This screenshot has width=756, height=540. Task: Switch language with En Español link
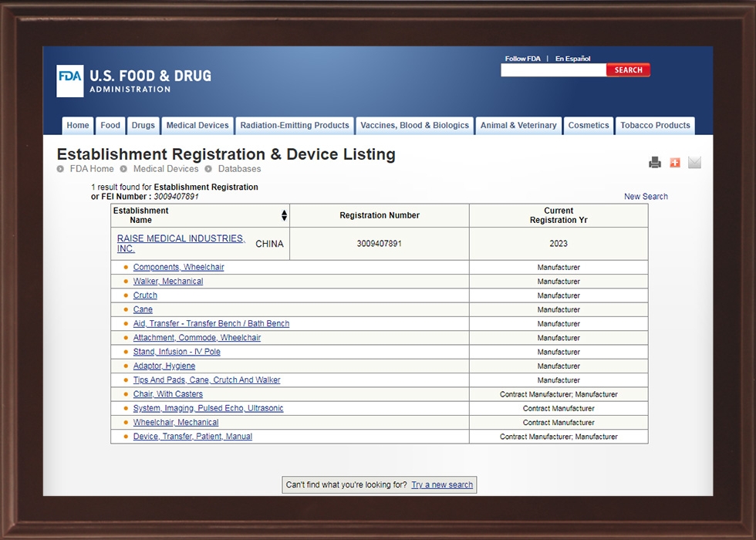pyautogui.click(x=572, y=59)
